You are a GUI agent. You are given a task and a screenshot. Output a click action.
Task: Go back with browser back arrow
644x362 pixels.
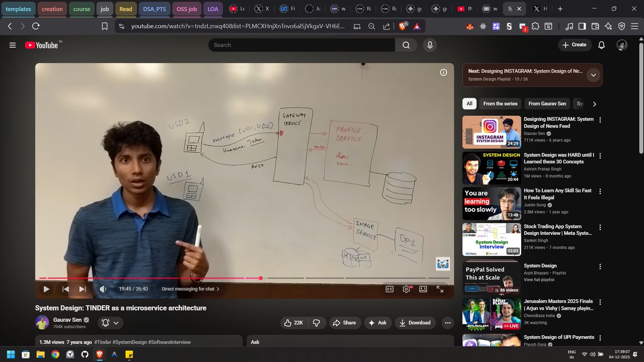(x=10, y=26)
